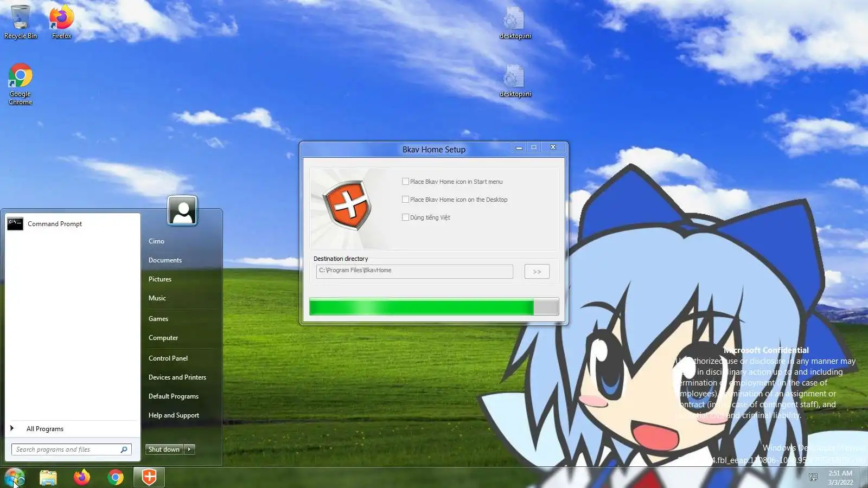Launch Firefox from the taskbar

pyautogui.click(x=82, y=477)
